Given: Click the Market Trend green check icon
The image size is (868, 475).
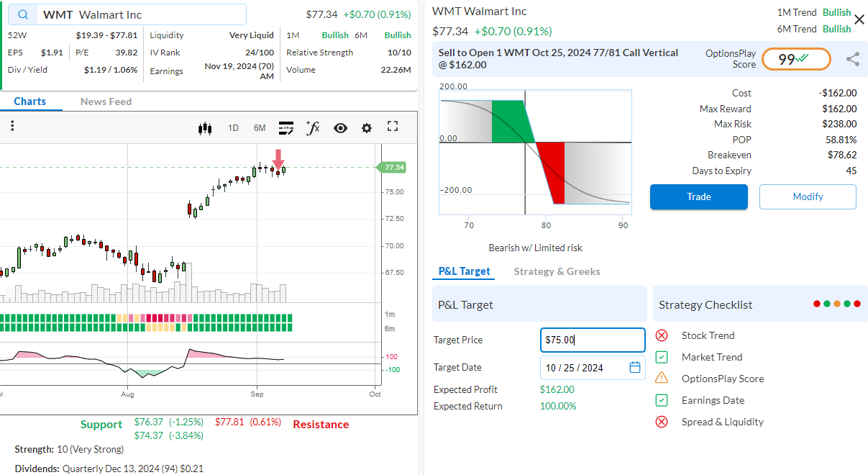Looking at the screenshot, I should pyautogui.click(x=662, y=357).
